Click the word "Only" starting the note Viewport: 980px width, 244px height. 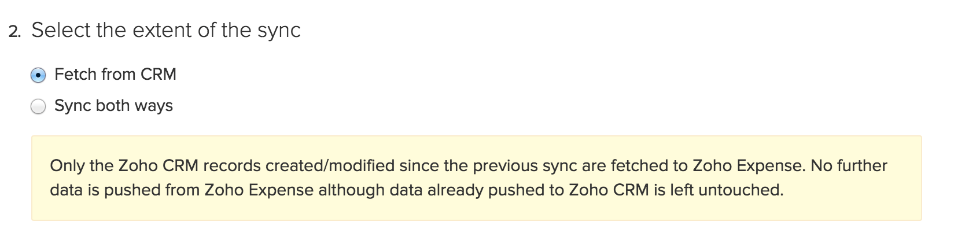[67, 166]
